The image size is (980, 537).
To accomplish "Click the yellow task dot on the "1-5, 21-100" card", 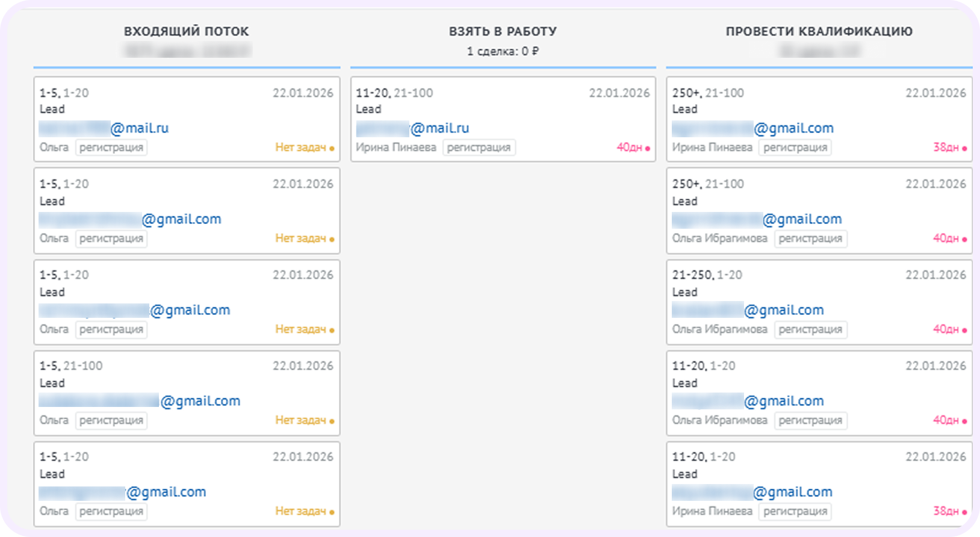I will tap(332, 421).
